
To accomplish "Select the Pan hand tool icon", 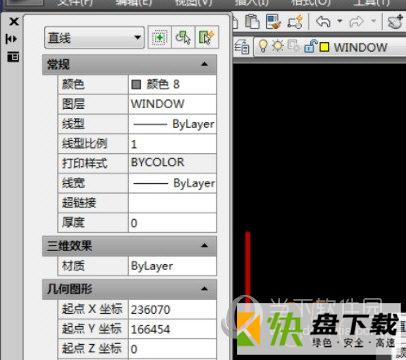I will point(395,22).
